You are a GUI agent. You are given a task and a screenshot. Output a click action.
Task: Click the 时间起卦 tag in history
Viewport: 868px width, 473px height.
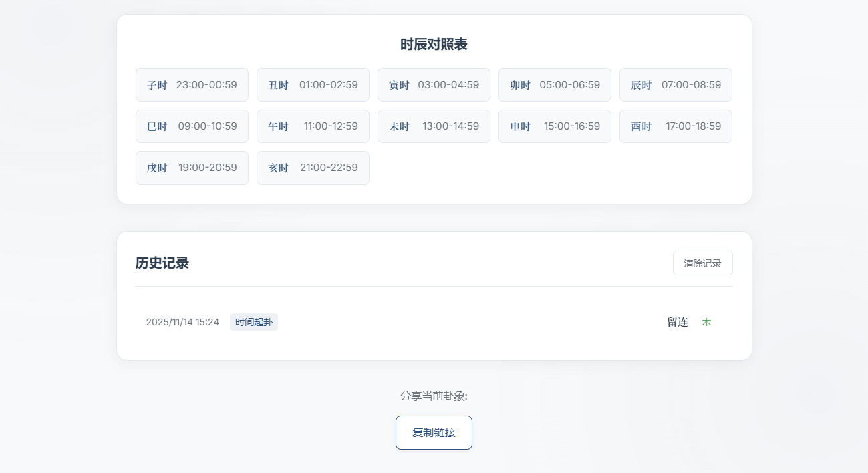(x=254, y=322)
